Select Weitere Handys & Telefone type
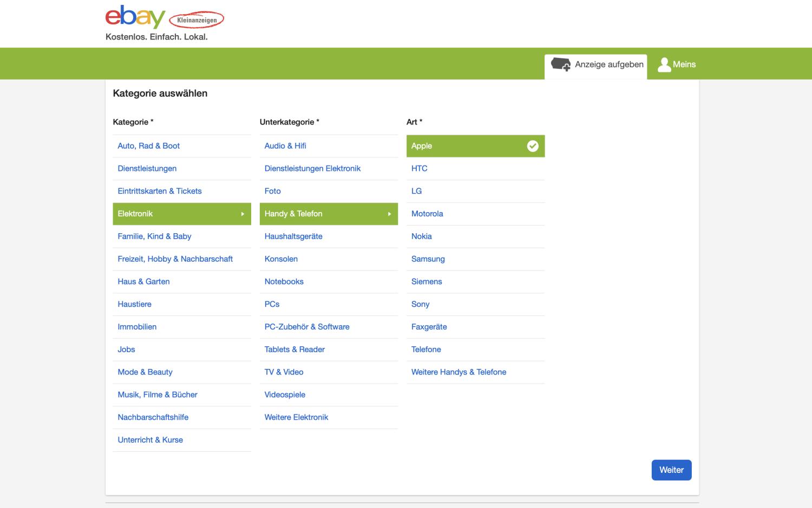Screen dimensions: 812x508 coord(475,372)
